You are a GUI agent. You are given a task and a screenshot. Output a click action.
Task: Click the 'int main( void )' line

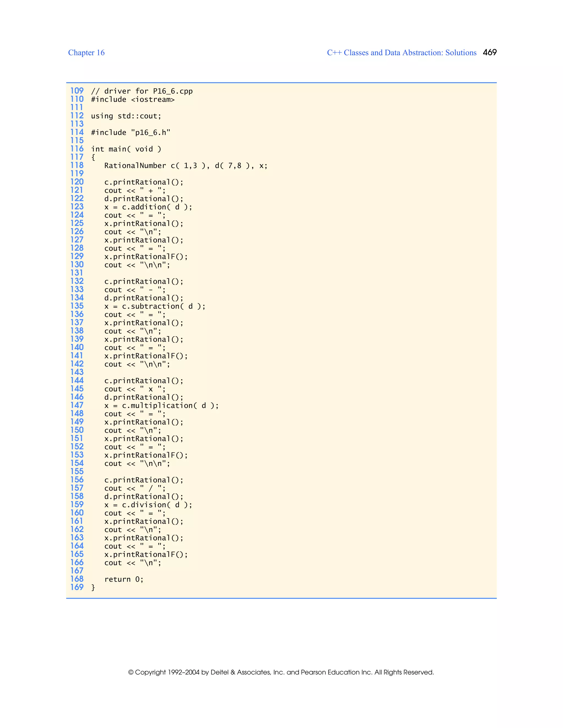[126, 149]
